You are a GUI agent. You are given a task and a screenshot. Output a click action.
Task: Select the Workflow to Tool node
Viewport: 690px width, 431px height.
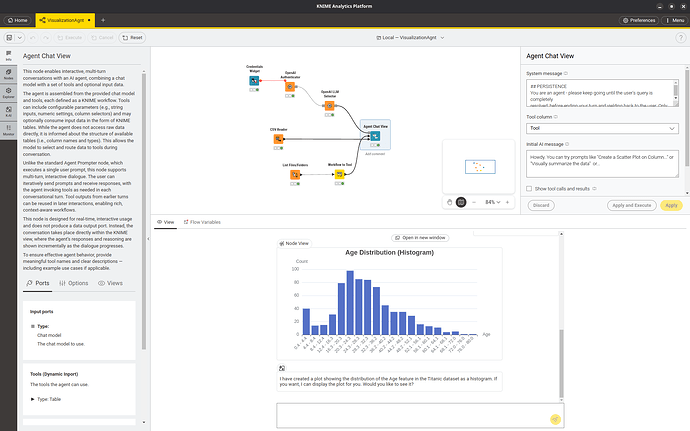point(339,174)
